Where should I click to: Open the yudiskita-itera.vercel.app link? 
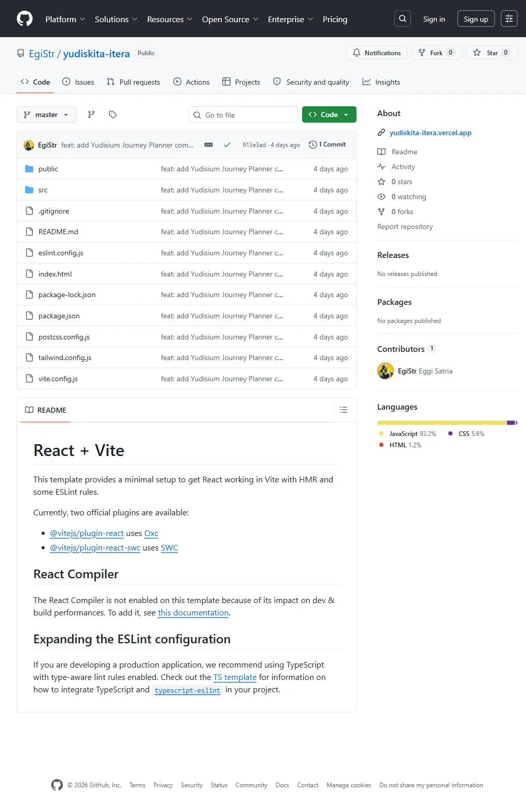tap(431, 133)
